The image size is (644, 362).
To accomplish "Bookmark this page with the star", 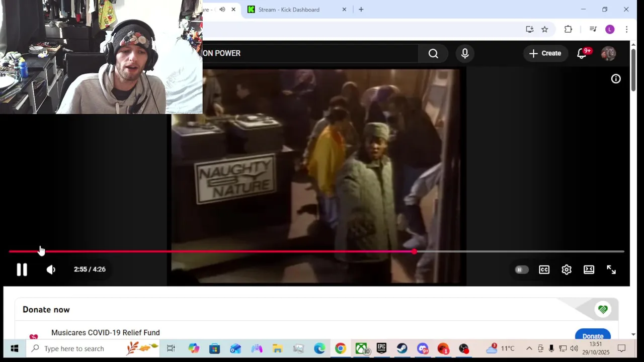I will (x=544, y=29).
